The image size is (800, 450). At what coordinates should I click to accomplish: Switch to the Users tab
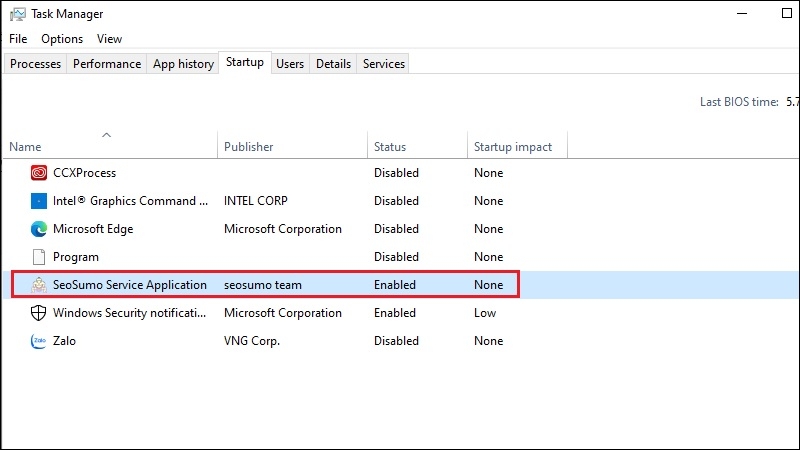(x=290, y=64)
